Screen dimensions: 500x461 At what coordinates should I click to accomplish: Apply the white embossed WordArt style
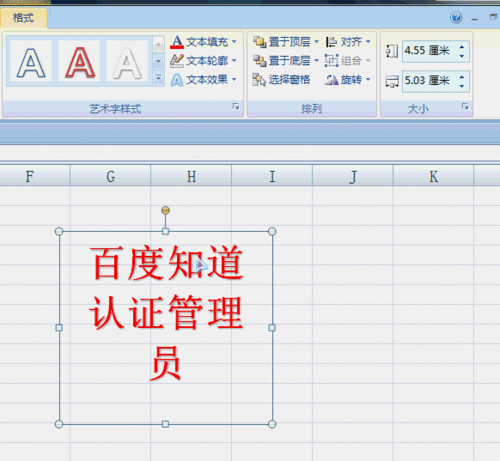(x=127, y=62)
